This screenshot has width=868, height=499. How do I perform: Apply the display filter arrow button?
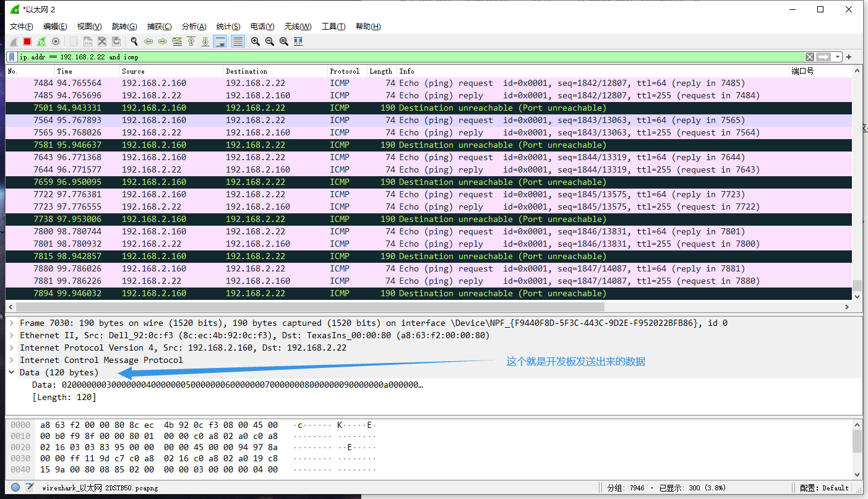pos(823,57)
